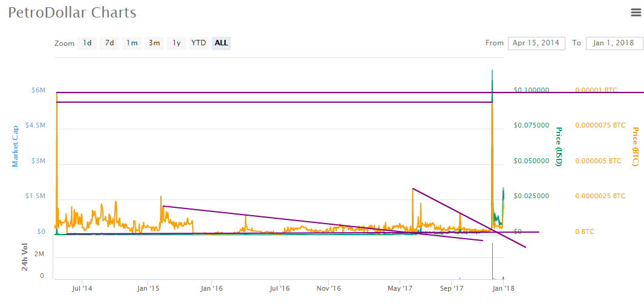Click the $6M market cap label
This screenshot has width=644, height=304.
click(38, 90)
